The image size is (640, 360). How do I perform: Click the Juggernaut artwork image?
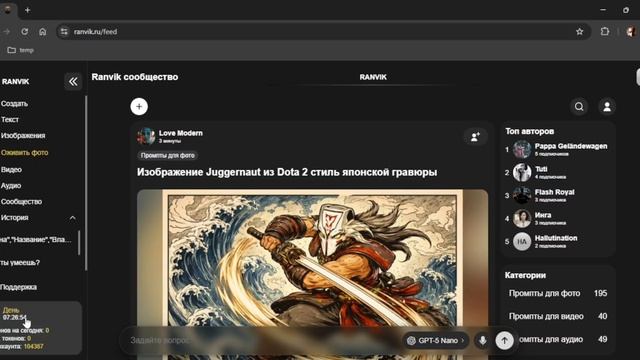[313, 273]
